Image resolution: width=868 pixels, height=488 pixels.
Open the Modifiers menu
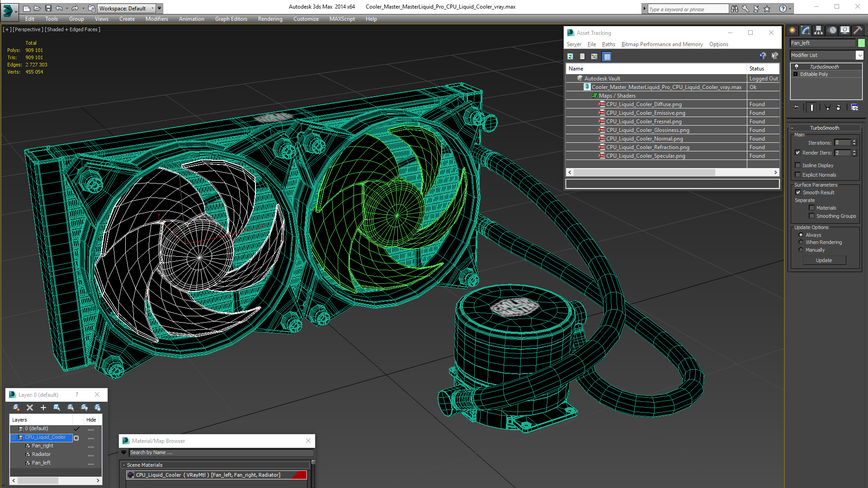click(157, 19)
